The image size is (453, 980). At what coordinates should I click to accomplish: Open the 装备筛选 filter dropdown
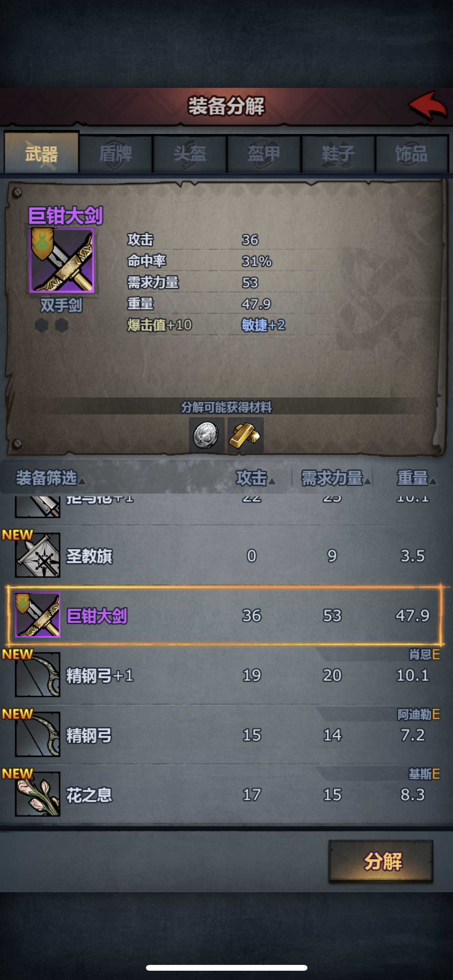pos(50,478)
